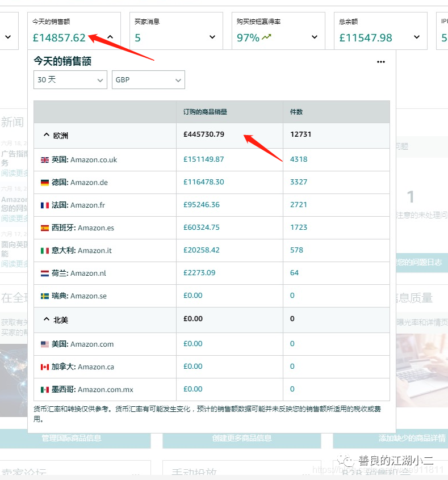Screen dimensions: 448x480
Task: Open Netherlands units count 64
Action: click(x=295, y=272)
